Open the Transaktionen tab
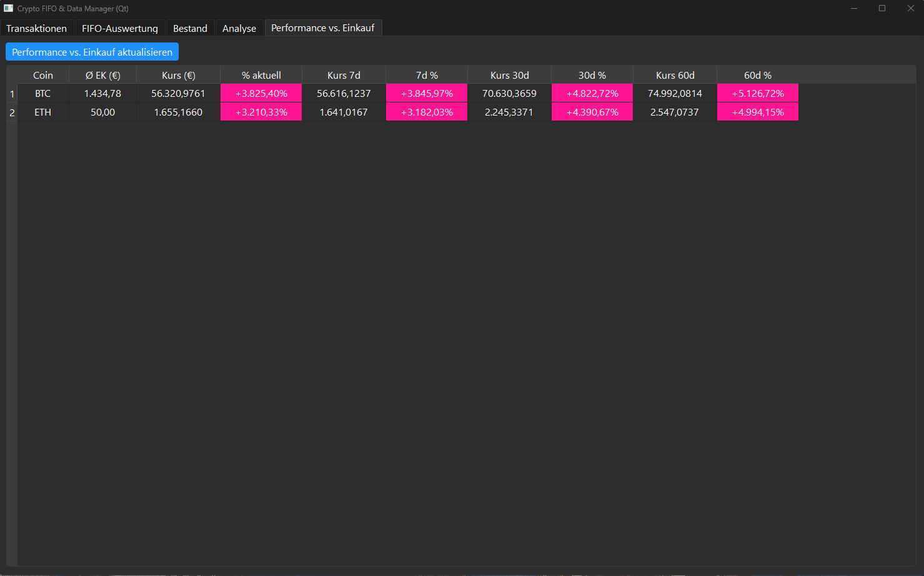Image resolution: width=924 pixels, height=576 pixels. [37, 29]
